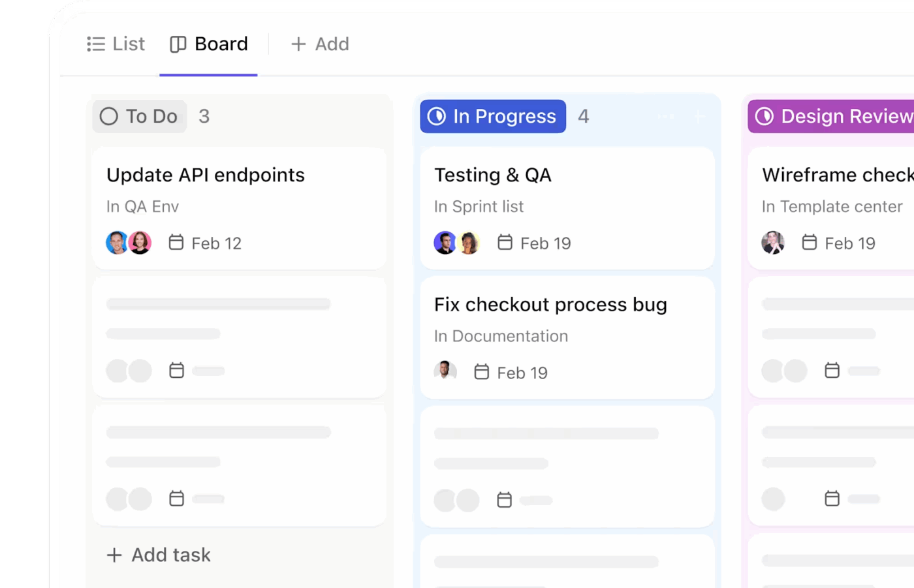Switch to the List tab

116,44
